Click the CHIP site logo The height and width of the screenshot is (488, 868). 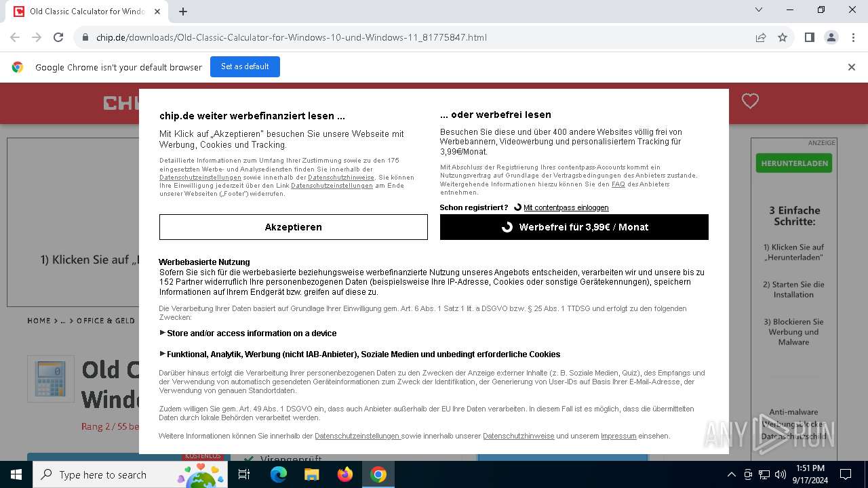click(x=121, y=103)
